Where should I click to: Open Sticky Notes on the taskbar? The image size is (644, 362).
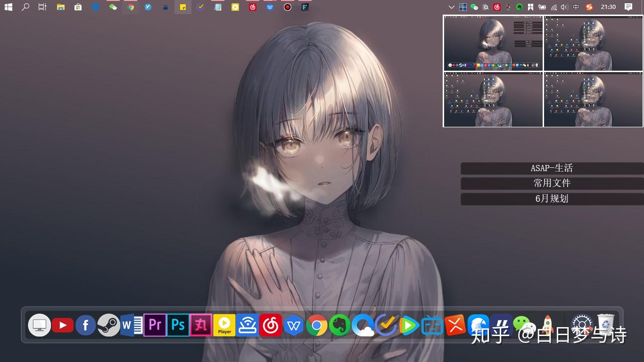[x=183, y=7]
